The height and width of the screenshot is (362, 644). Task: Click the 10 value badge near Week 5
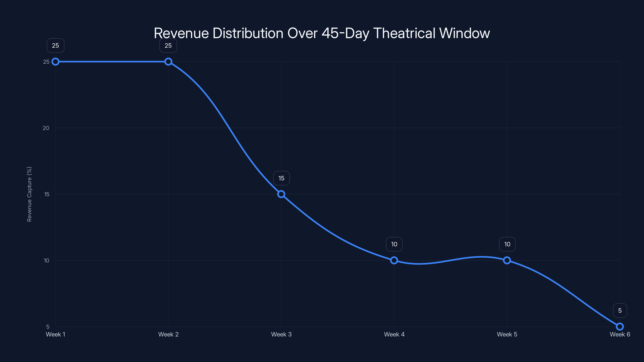tap(507, 244)
